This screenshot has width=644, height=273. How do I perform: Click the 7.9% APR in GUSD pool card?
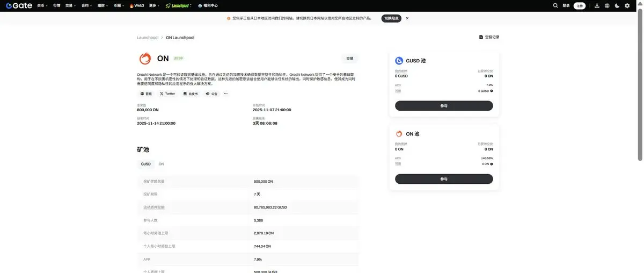coord(489,85)
